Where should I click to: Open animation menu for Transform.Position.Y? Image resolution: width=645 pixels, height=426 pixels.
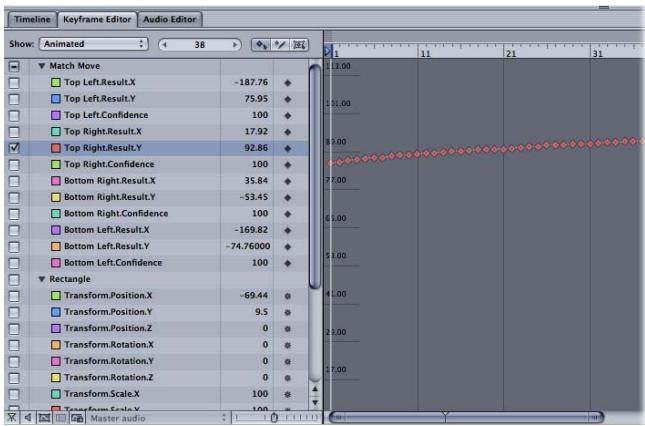click(x=288, y=312)
